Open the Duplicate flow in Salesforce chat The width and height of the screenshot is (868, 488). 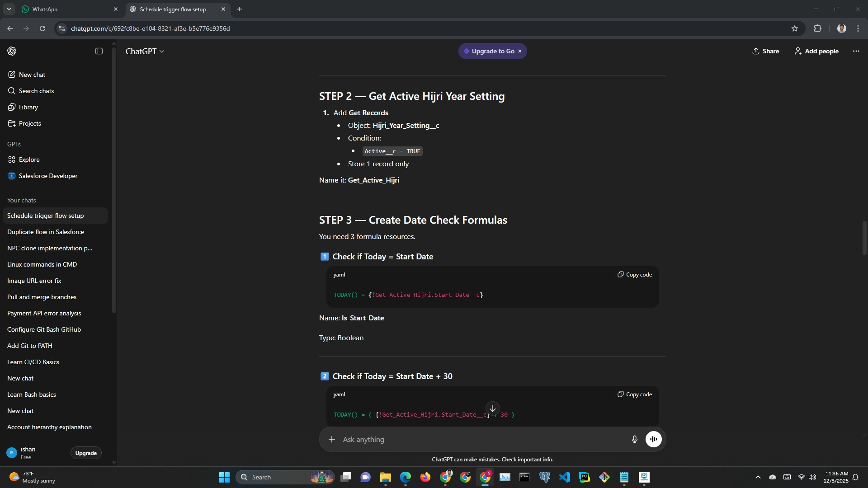[46, 232]
